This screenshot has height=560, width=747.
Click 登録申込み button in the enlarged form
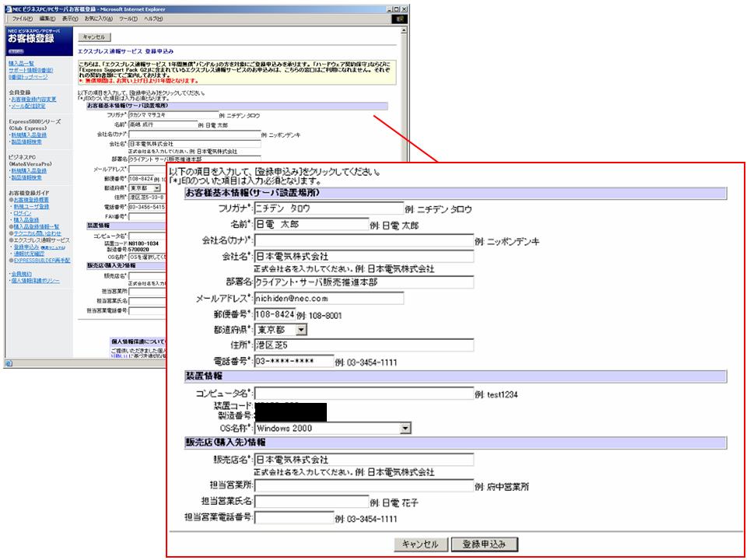[484, 544]
